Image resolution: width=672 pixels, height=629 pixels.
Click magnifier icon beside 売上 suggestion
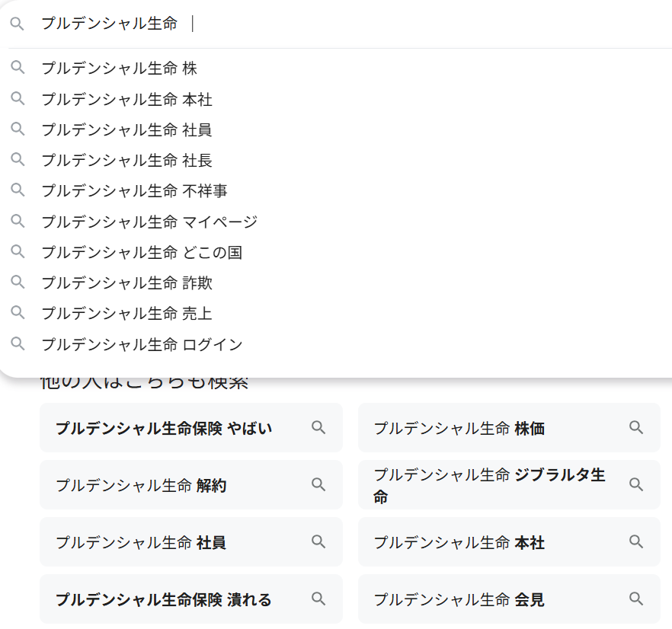point(18,313)
